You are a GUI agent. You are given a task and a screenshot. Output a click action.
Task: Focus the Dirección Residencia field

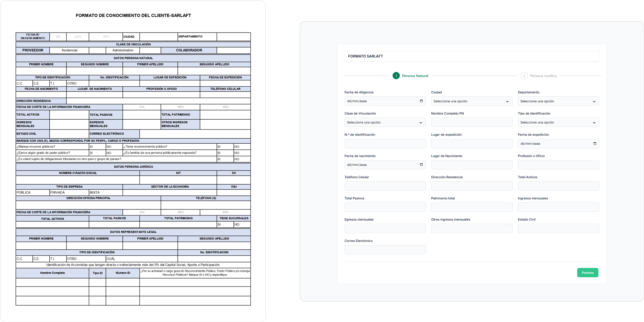click(x=472, y=186)
